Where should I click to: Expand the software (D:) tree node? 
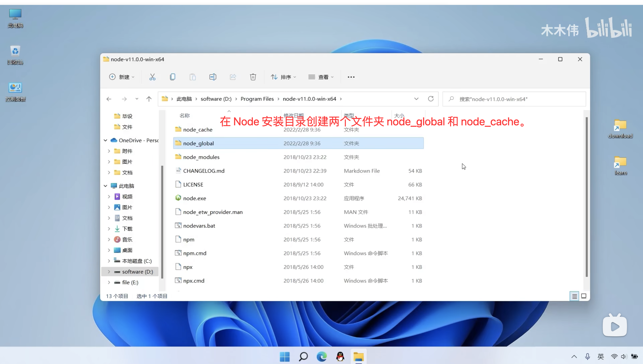pos(109,272)
